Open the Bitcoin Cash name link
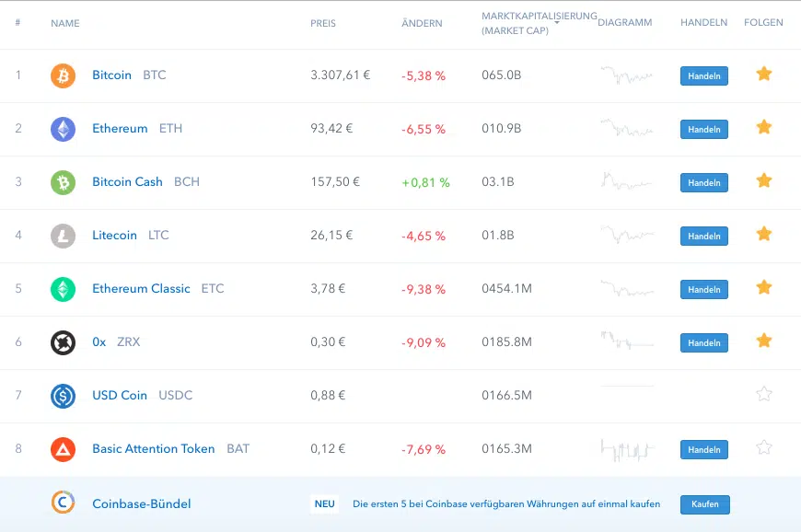Viewport: 801px width, 532px height. pos(127,181)
